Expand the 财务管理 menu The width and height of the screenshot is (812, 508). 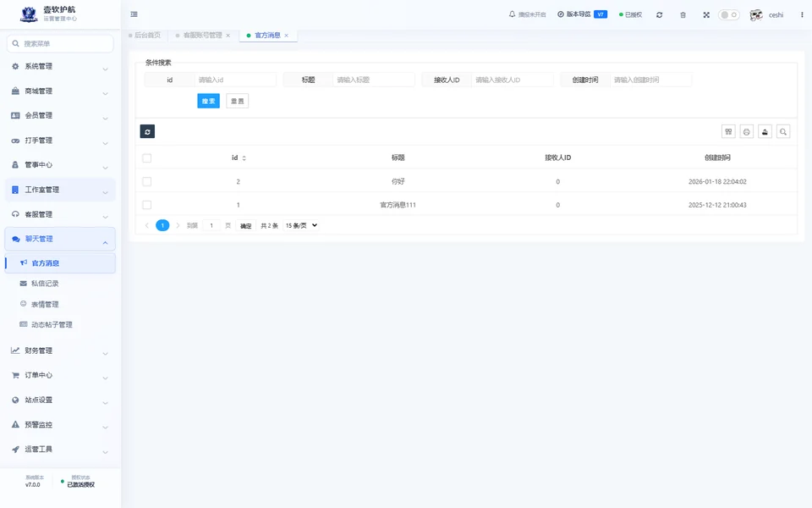tap(60, 351)
